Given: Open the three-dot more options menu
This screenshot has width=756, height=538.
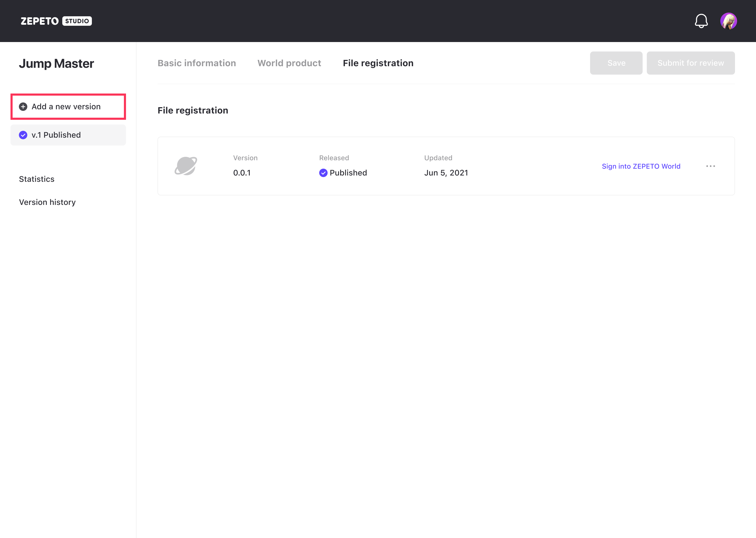Looking at the screenshot, I should (x=710, y=166).
